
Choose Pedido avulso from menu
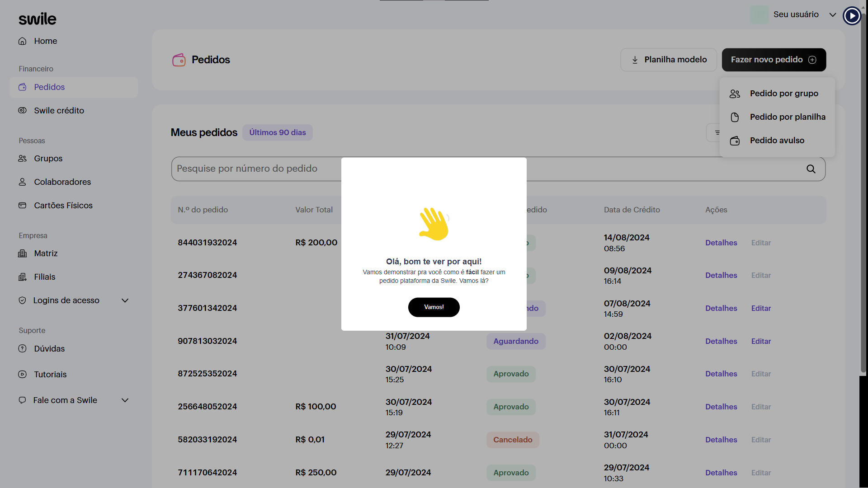click(x=777, y=141)
